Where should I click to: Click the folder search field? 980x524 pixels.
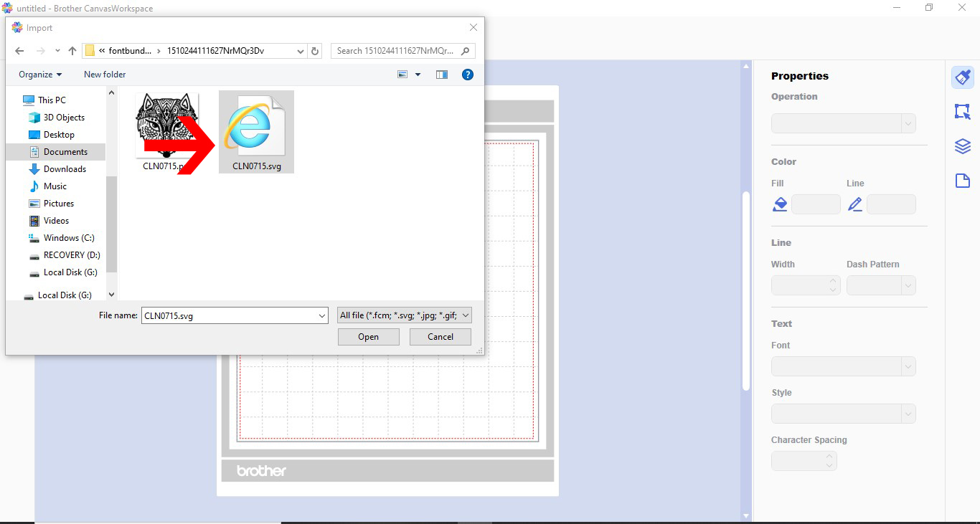point(403,51)
